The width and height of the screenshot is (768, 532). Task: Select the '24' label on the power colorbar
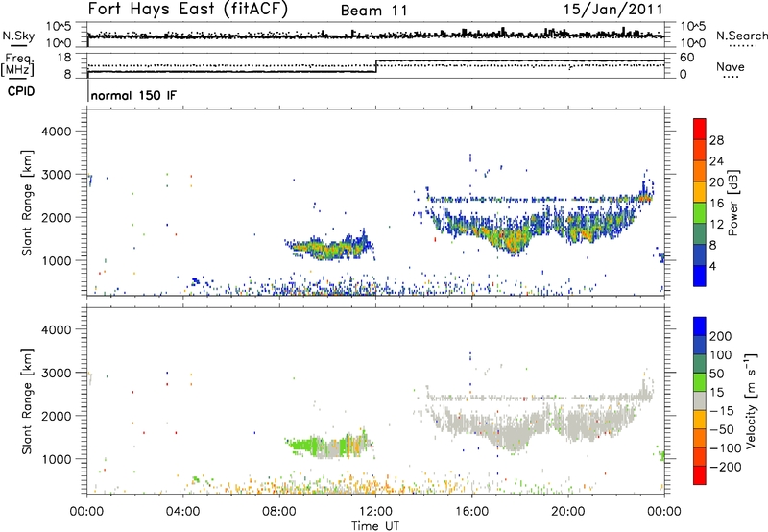[716, 161]
